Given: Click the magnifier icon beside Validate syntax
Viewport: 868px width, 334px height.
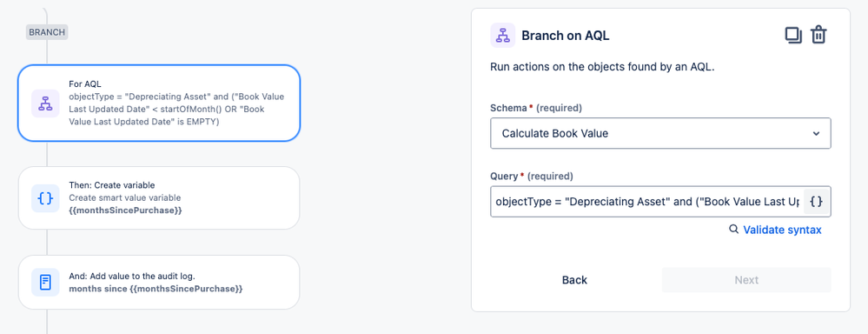Looking at the screenshot, I should coord(733,230).
